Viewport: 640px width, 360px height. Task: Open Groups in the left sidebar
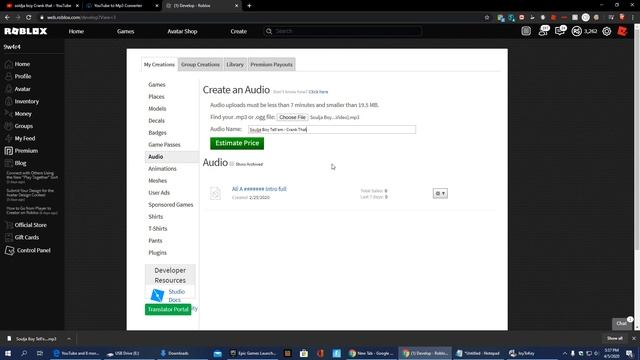pos(24,126)
